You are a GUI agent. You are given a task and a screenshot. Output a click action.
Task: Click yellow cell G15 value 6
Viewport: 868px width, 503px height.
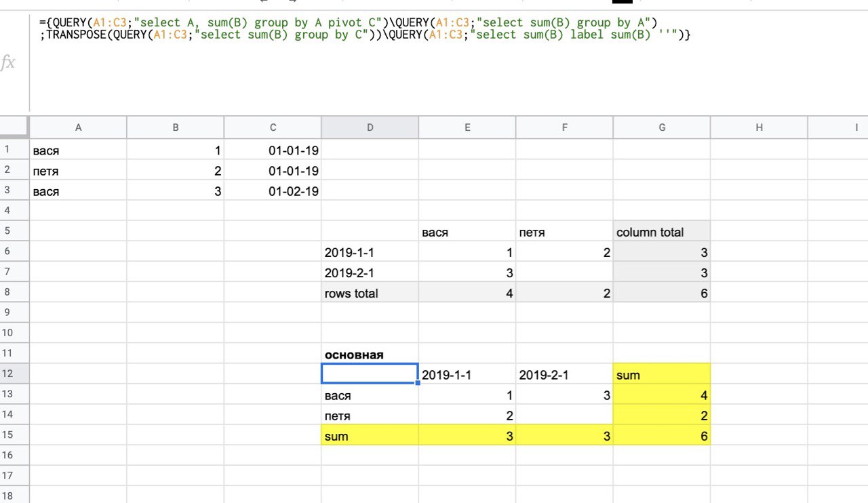[x=662, y=435]
